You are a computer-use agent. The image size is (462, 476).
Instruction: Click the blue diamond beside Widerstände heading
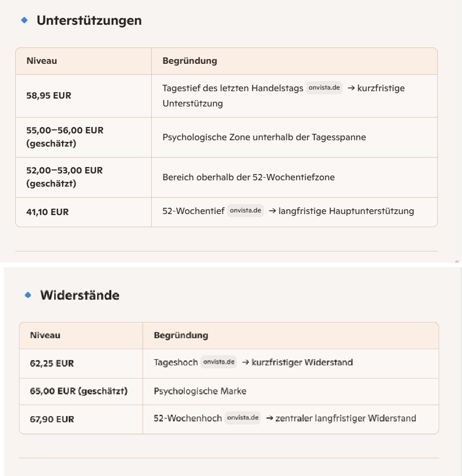tap(28, 295)
